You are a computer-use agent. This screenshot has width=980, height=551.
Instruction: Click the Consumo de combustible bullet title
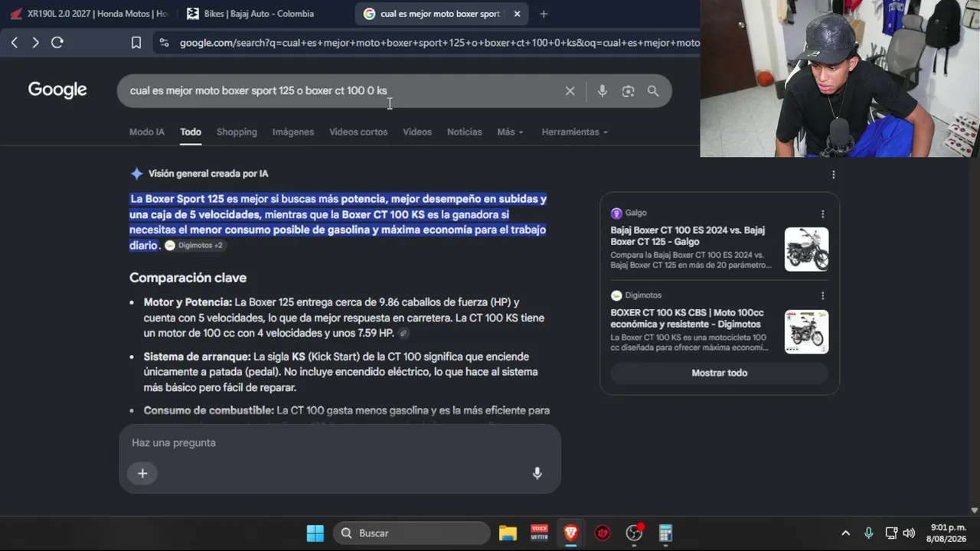(208, 411)
